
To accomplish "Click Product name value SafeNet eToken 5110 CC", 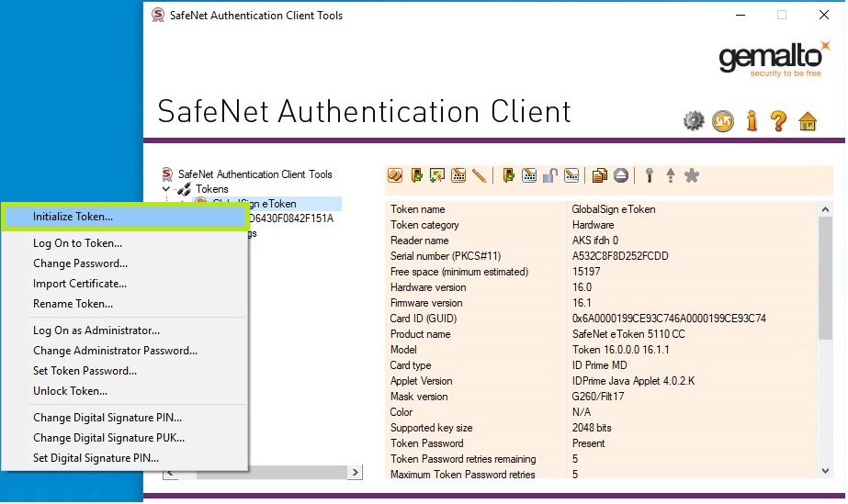I will (628, 334).
